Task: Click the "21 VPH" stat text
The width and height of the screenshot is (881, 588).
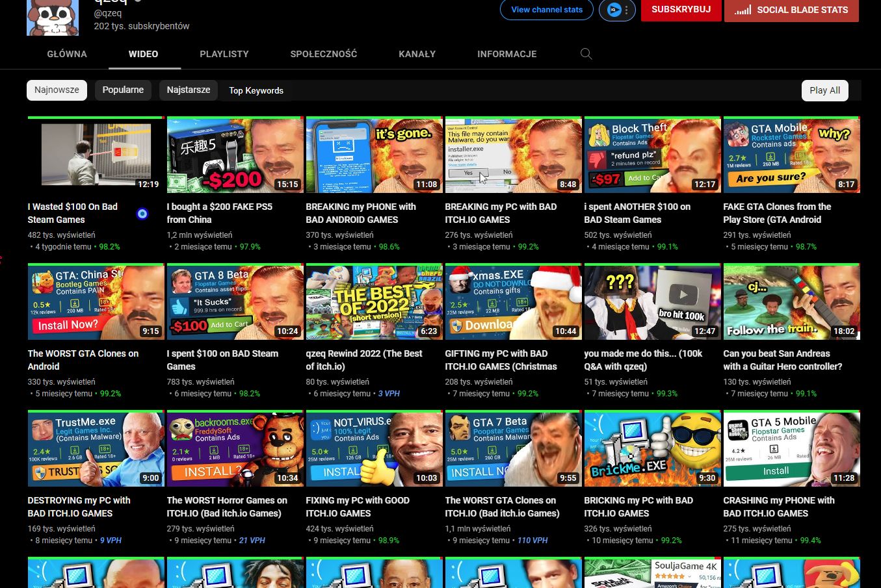Action: click(x=252, y=541)
